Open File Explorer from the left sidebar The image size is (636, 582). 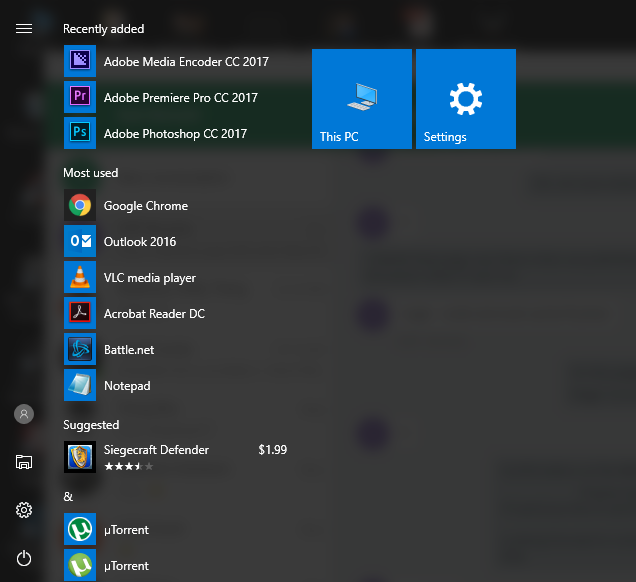[x=24, y=462]
